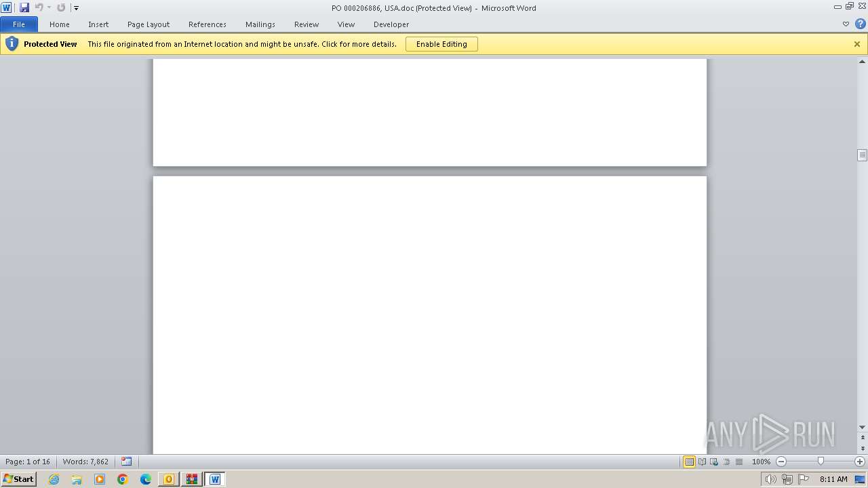Select Full Screen Reading view button
Viewport: 868px width, 488px height.
point(702,462)
